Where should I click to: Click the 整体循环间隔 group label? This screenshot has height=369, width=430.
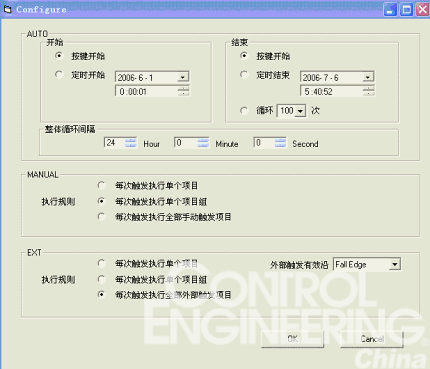pyautogui.click(x=70, y=129)
